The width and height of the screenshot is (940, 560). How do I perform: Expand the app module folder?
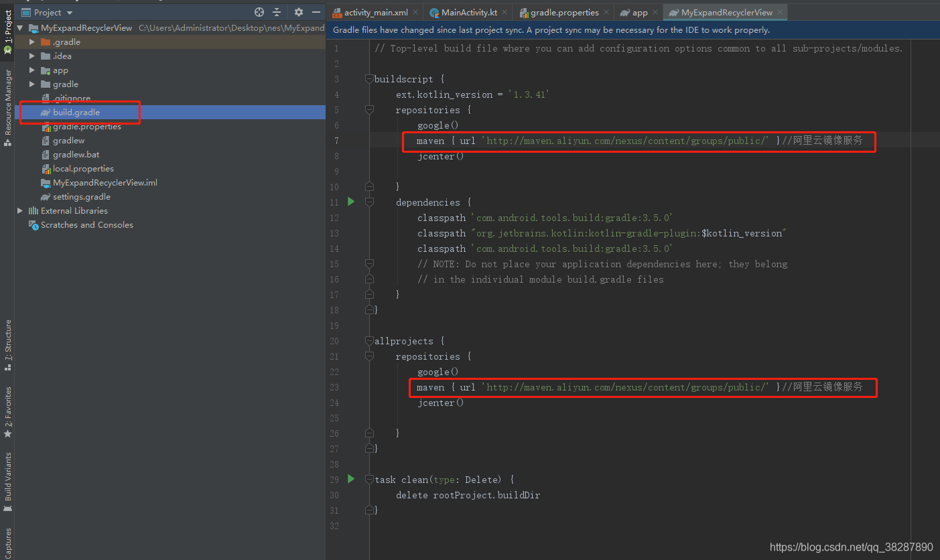point(32,70)
